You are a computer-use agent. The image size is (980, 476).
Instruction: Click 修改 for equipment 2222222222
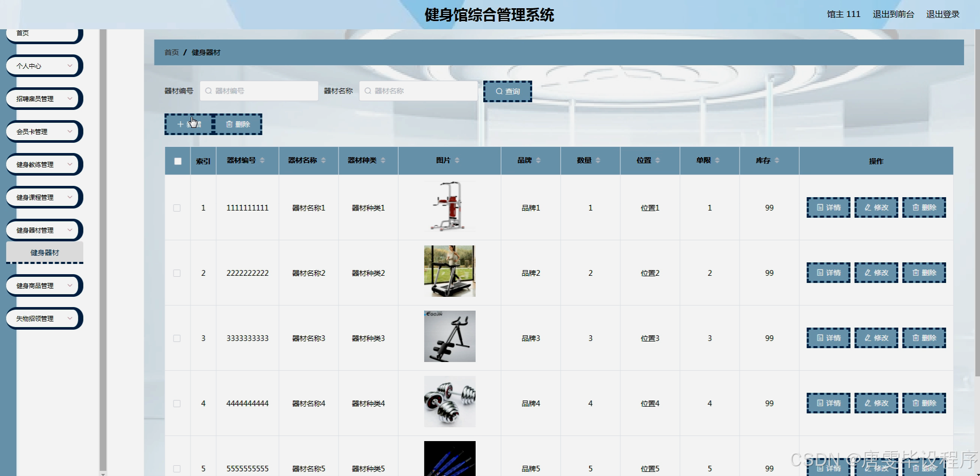876,273
